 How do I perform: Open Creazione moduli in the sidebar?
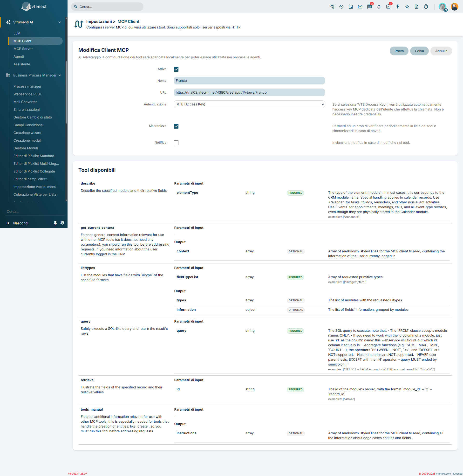tap(27, 141)
